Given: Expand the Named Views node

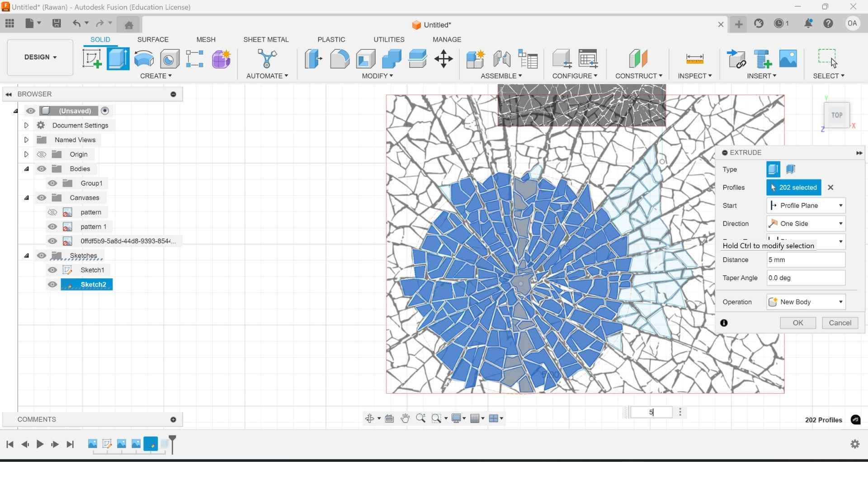Looking at the screenshot, I should point(26,140).
